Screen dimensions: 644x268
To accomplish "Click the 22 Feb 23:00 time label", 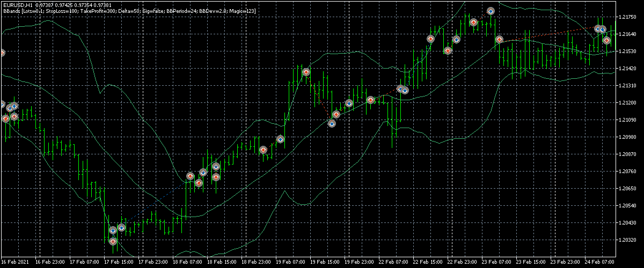I will click(x=462, y=263).
